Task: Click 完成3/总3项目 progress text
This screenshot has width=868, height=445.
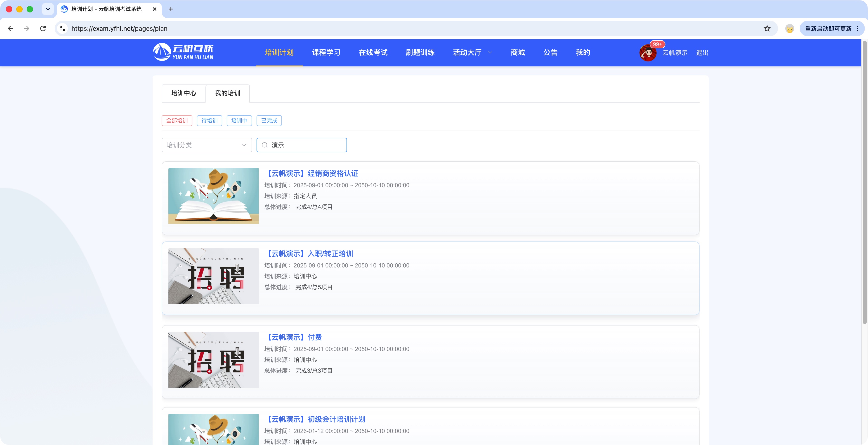Action: tap(314, 371)
